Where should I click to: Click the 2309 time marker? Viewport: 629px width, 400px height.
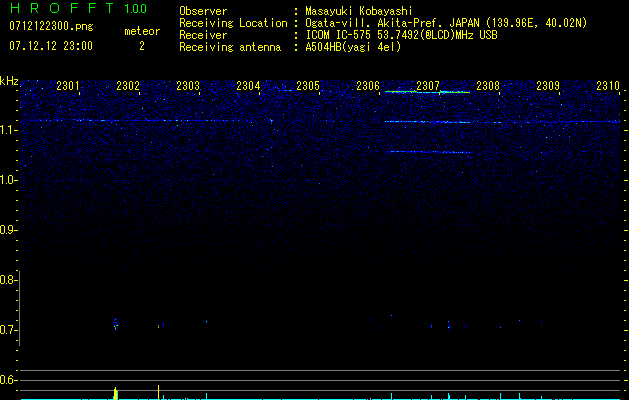[548, 86]
